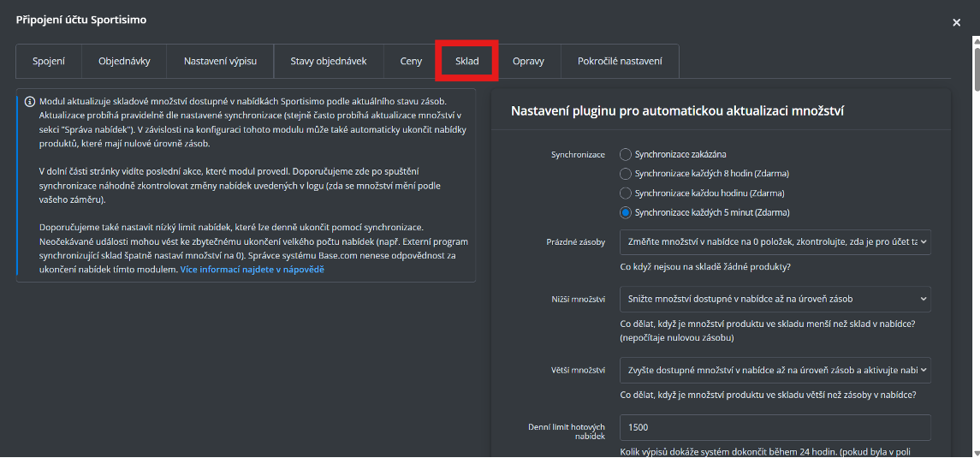Click the hint Co když nejsou na skladě žádné produkty?
This screenshot has height=458, width=980.
pyautogui.click(x=705, y=267)
